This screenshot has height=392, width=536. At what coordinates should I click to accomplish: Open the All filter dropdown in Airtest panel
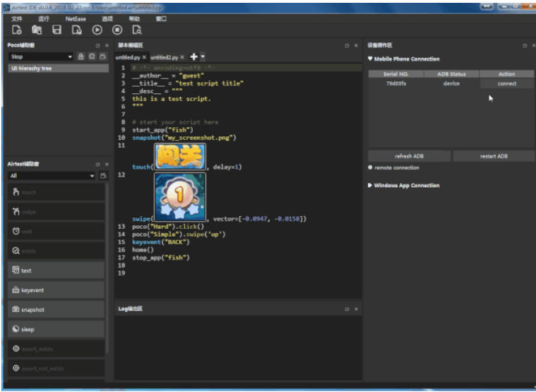click(52, 176)
